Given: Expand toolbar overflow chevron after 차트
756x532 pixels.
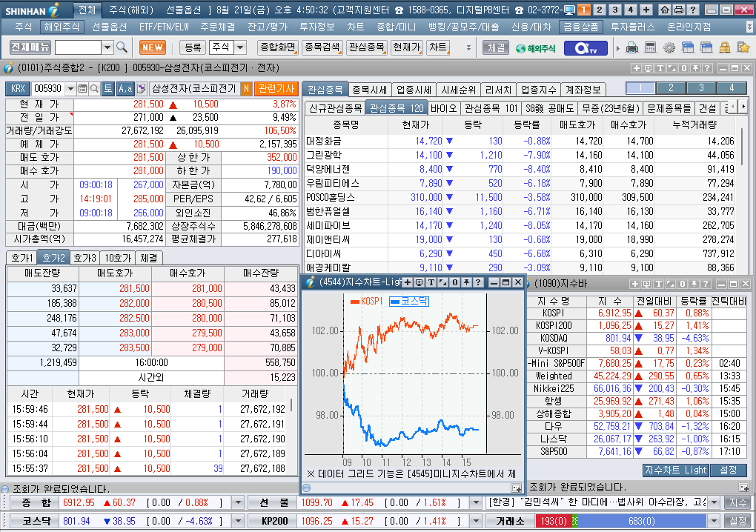Looking at the screenshot, I should [x=468, y=47].
